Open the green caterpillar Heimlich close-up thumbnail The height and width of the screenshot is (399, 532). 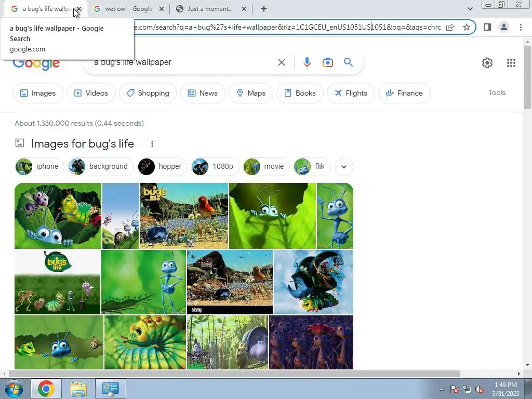(145, 342)
